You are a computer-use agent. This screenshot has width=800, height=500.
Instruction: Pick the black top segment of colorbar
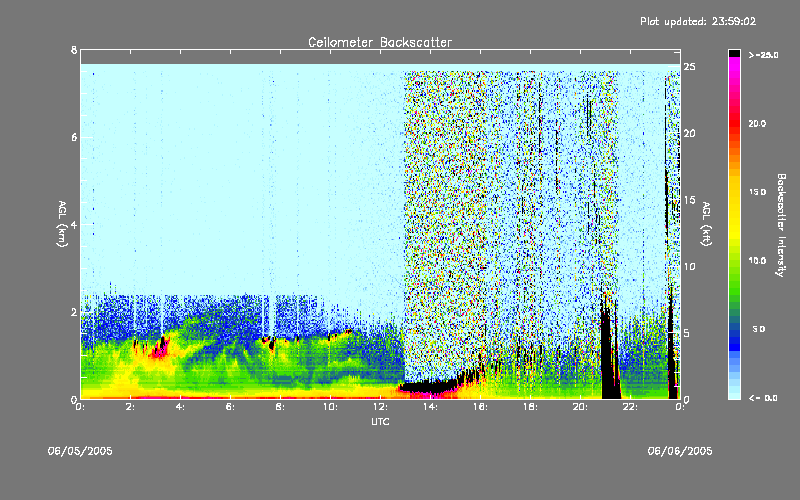pos(734,53)
